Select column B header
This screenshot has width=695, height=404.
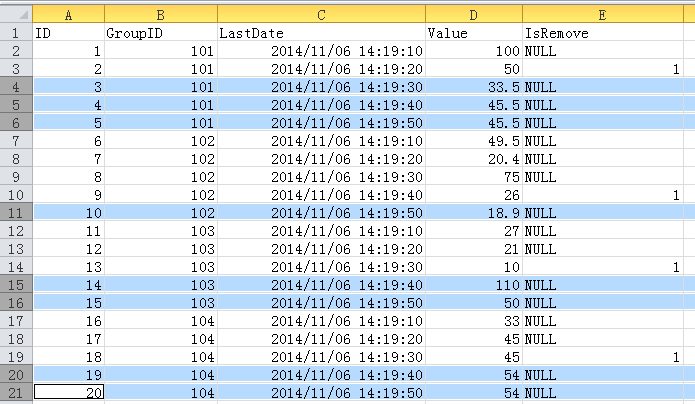pos(161,14)
